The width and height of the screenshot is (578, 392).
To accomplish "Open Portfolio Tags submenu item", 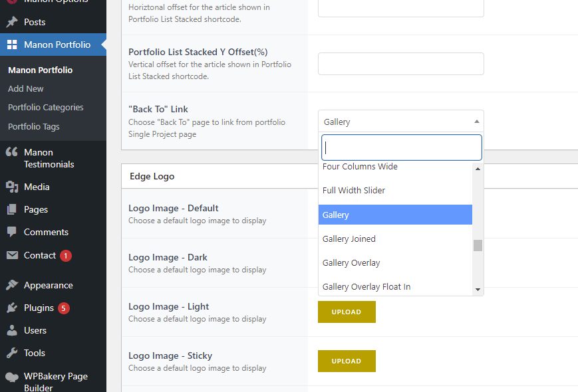I will pyautogui.click(x=34, y=126).
